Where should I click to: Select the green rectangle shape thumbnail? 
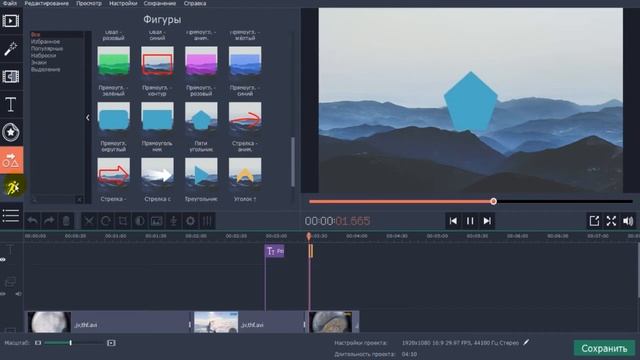coord(113,61)
